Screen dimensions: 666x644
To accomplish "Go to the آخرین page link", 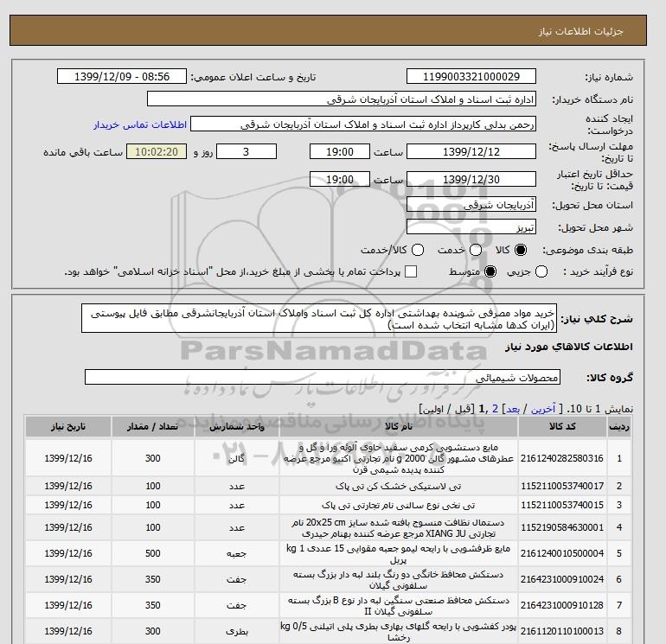I will pos(543,409).
